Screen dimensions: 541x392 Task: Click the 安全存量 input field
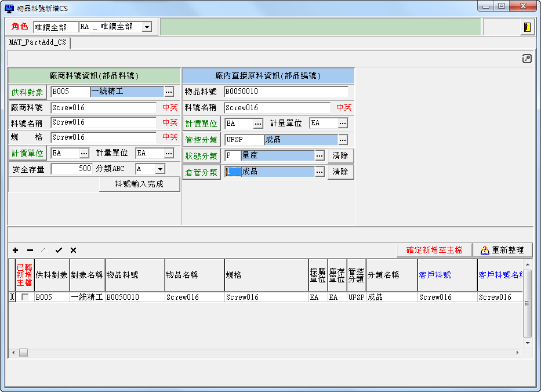click(x=72, y=169)
